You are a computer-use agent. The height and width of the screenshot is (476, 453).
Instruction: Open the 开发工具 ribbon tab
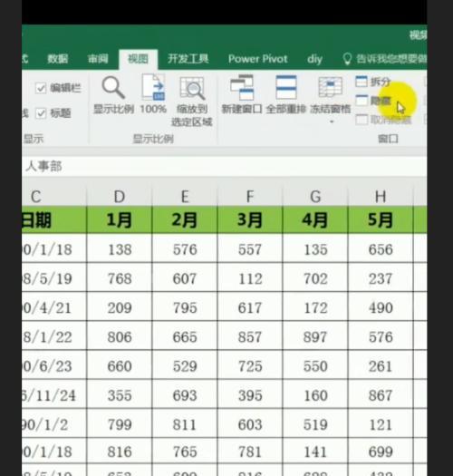pyautogui.click(x=188, y=59)
